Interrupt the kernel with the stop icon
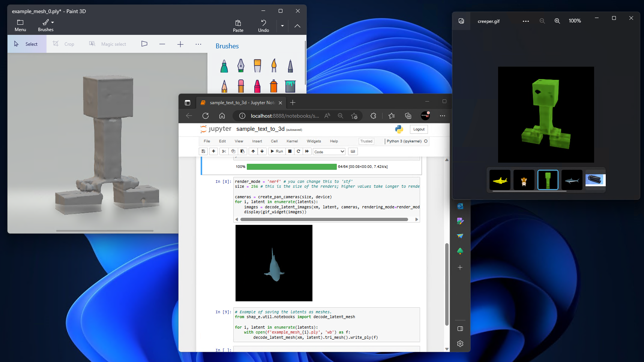Viewport: 644px width, 362px height. [x=290, y=151]
